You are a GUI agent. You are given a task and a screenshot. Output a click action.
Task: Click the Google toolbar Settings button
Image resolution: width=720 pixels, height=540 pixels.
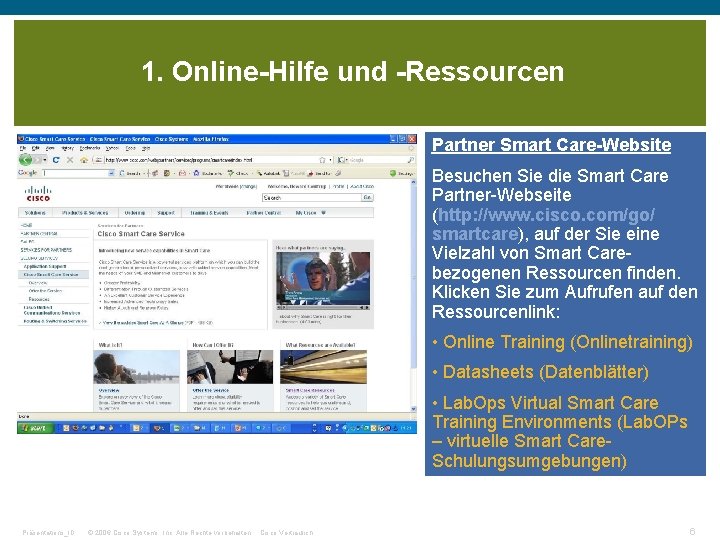click(401, 173)
